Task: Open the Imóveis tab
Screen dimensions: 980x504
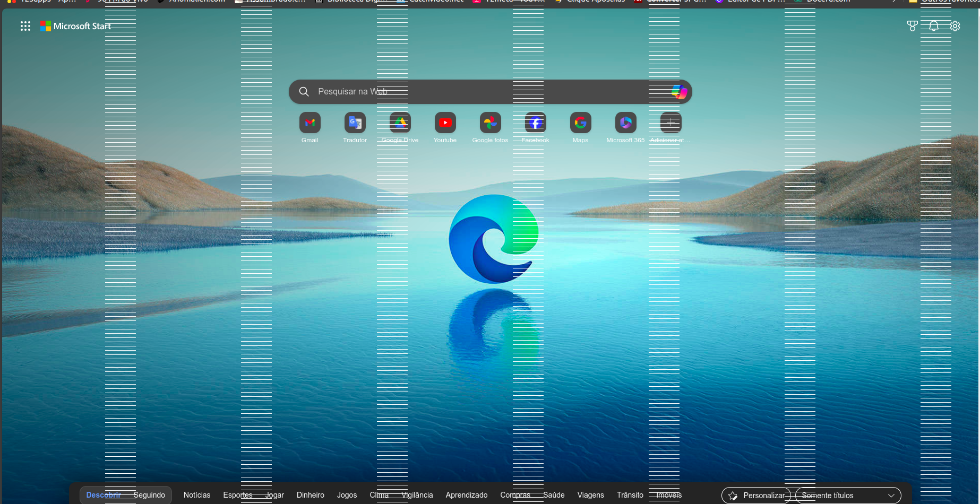Action: (669, 495)
